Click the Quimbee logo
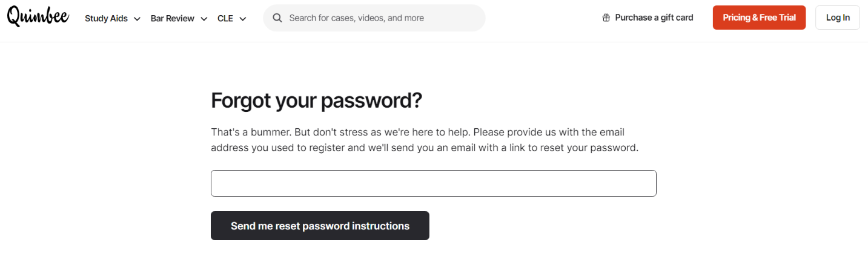This screenshot has height=268, width=868. coord(38,17)
